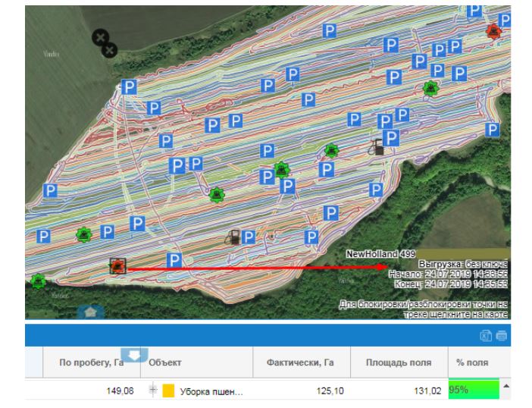Select the Уборка пшен... object cell
Screen dimensions: 532x408
pos(197,391)
